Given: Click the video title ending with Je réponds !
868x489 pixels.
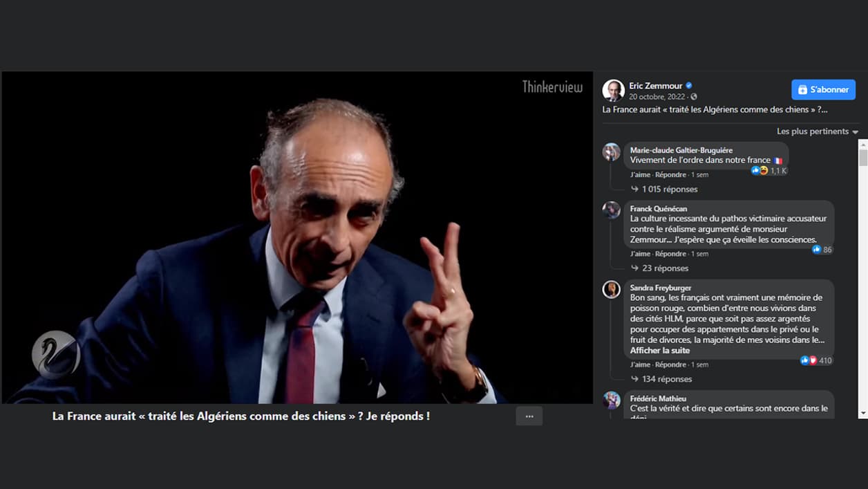Looking at the screenshot, I should 241,416.
